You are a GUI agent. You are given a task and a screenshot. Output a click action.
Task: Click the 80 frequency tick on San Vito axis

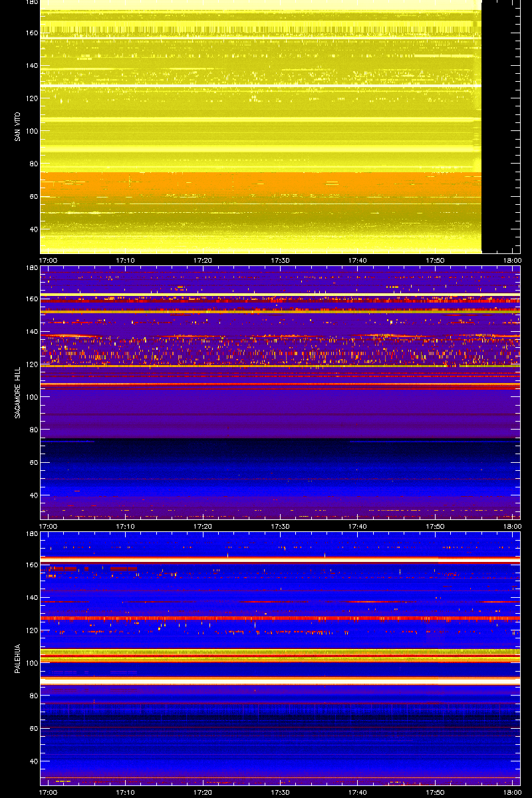click(33, 164)
